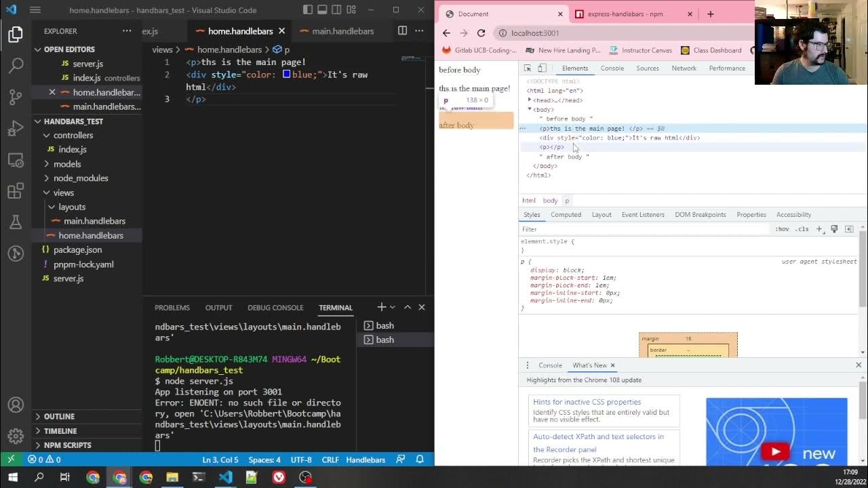
Task: Click the feedback icon in status bar
Action: click(x=401, y=460)
